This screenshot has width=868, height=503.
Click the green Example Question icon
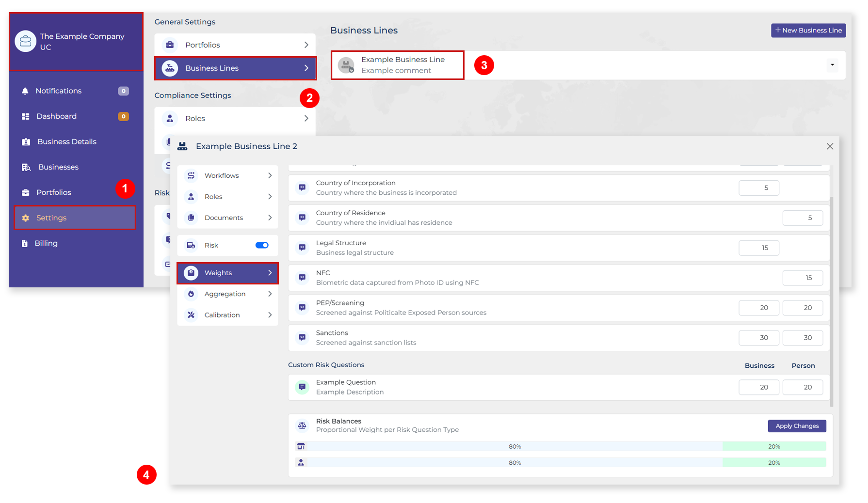(x=302, y=387)
